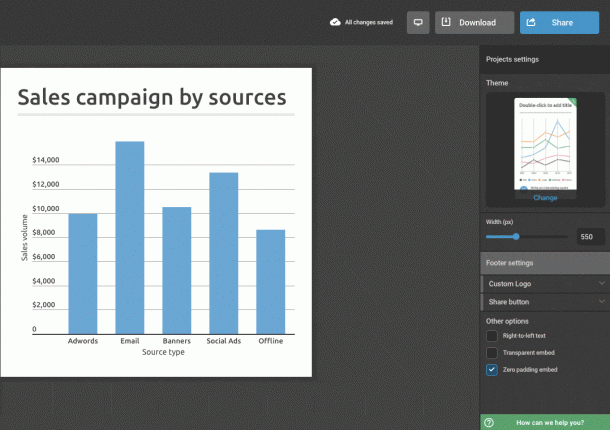Enable the Transparent embed checkbox
Viewport: 610px width, 430px height.
point(492,353)
